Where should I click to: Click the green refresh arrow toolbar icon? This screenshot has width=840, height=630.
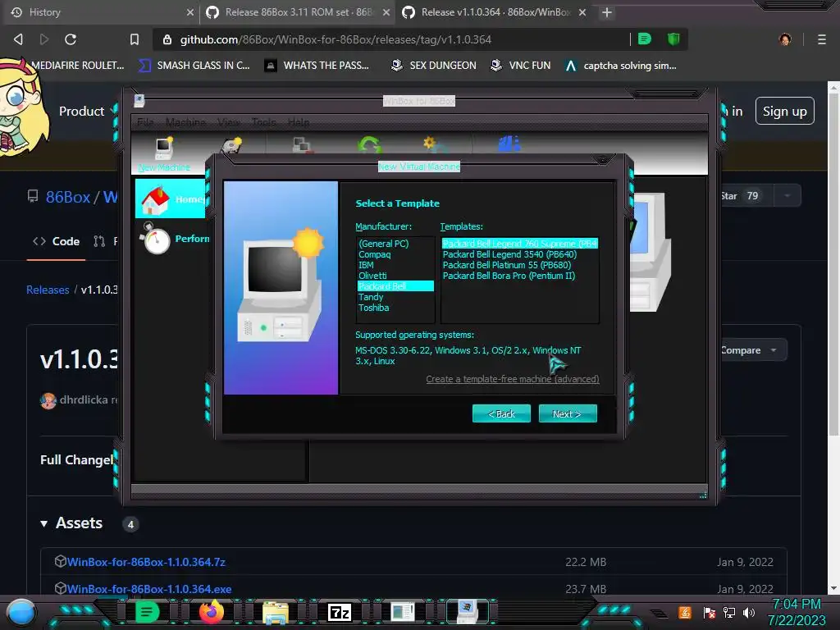(370, 144)
